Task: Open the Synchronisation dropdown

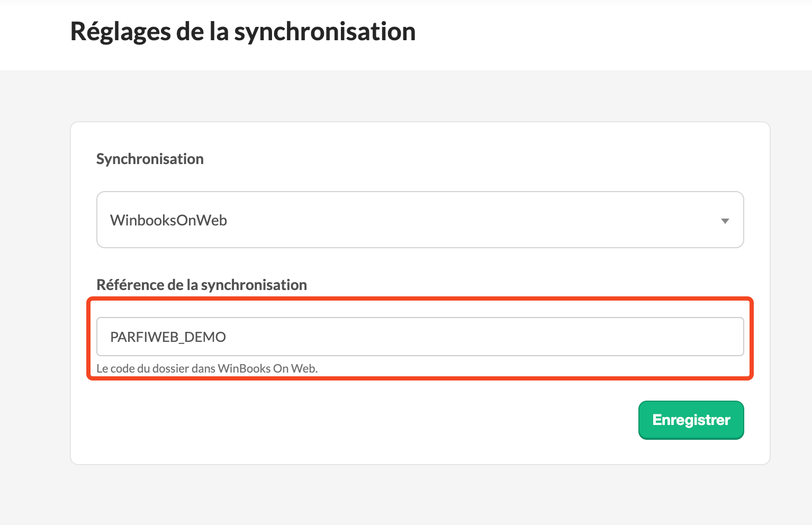Action: (x=420, y=220)
